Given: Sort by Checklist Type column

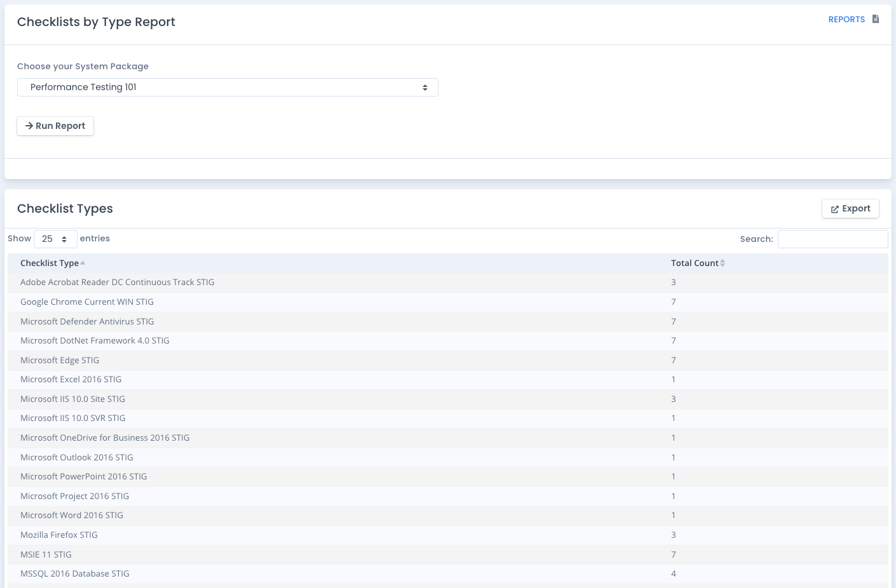Looking at the screenshot, I should (53, 263).
